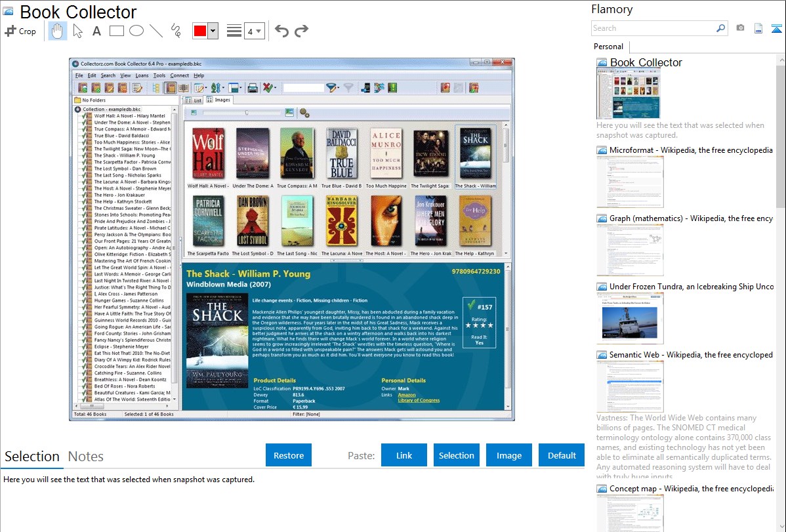This screenshot has height=532, width=786.
Task: Click the red color swatch
Action: coord(200,31)
